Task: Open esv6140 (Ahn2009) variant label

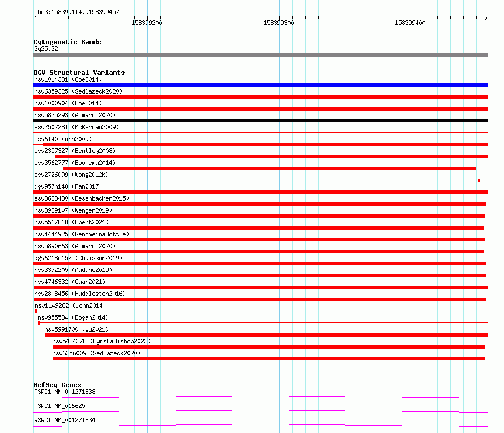Action: 63,139
